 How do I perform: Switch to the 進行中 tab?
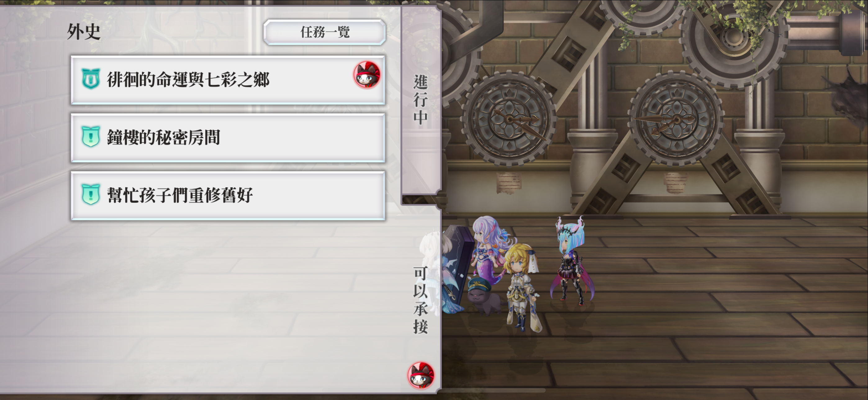(x=421, y=100)
